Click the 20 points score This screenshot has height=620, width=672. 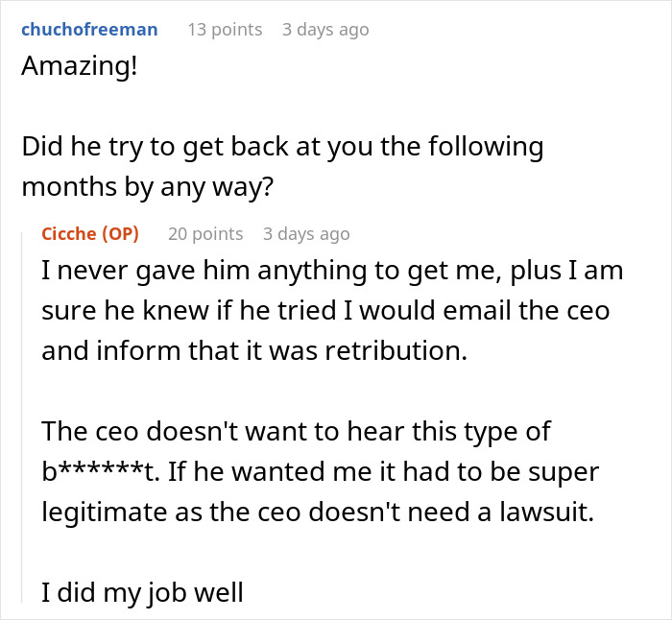205,234
